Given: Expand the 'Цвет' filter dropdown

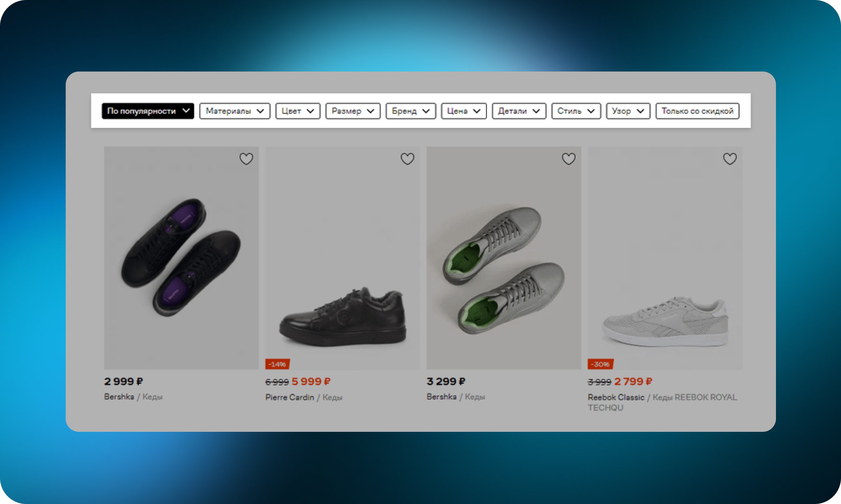Looking at the screenshot, I should click(x=298, y=111).
